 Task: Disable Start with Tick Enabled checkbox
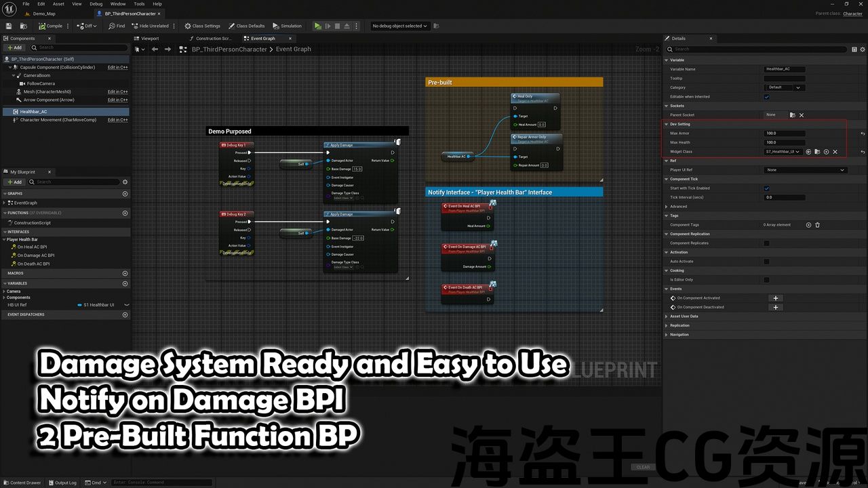pos(767,188)
